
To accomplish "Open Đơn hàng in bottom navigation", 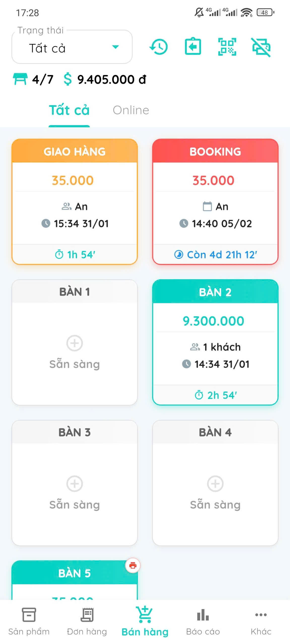I will coord(87,621).
